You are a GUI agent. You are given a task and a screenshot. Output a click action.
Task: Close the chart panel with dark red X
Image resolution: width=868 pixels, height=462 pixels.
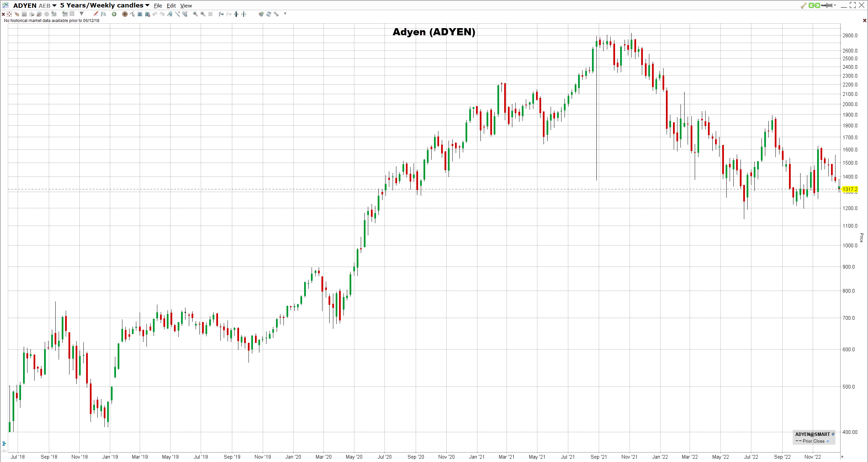coord(864,21)
